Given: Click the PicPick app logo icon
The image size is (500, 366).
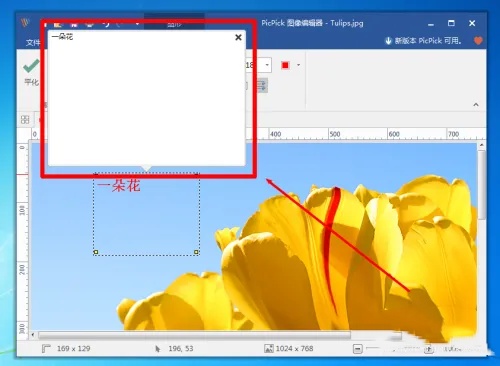Looking at the screenshot, I should (25, 23).
